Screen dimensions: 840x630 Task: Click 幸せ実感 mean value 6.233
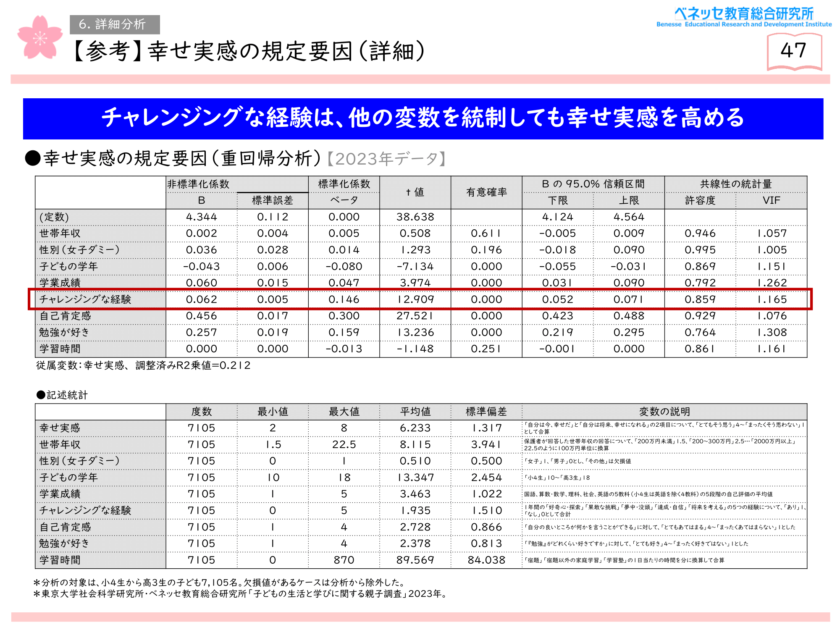(x=415, y=428)
